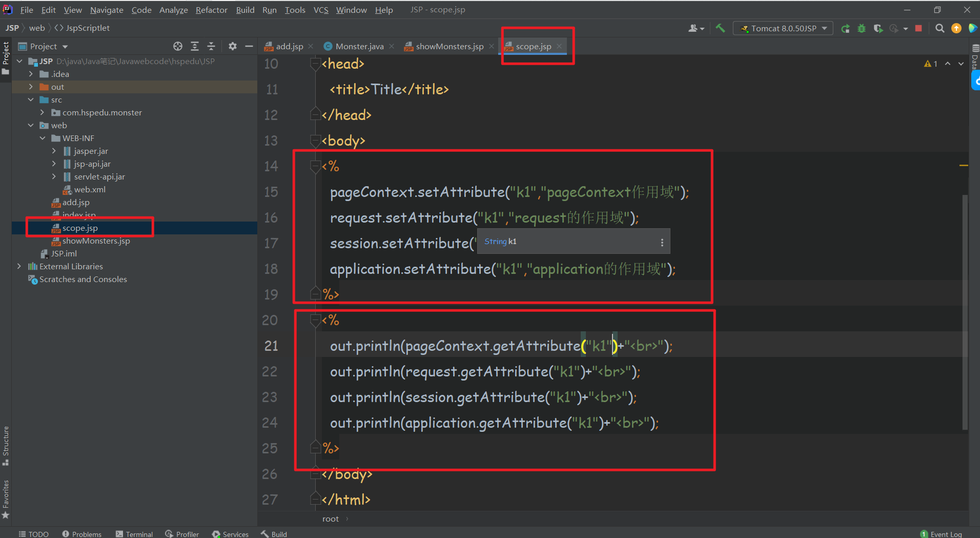The image size is (980, 538).
Task: Click the Expand All icon in Project panel
Action: coord(195,46)
